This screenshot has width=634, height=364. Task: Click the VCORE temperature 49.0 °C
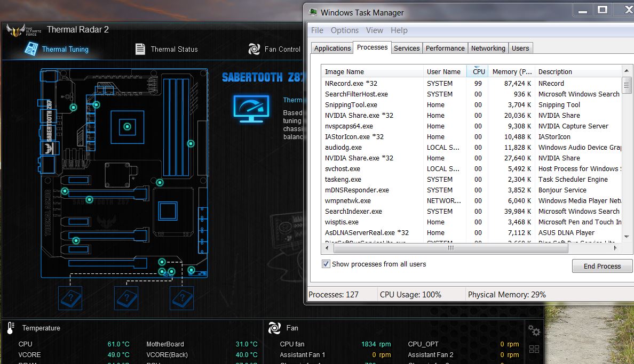pyautogui.click(x=118, y=355)
